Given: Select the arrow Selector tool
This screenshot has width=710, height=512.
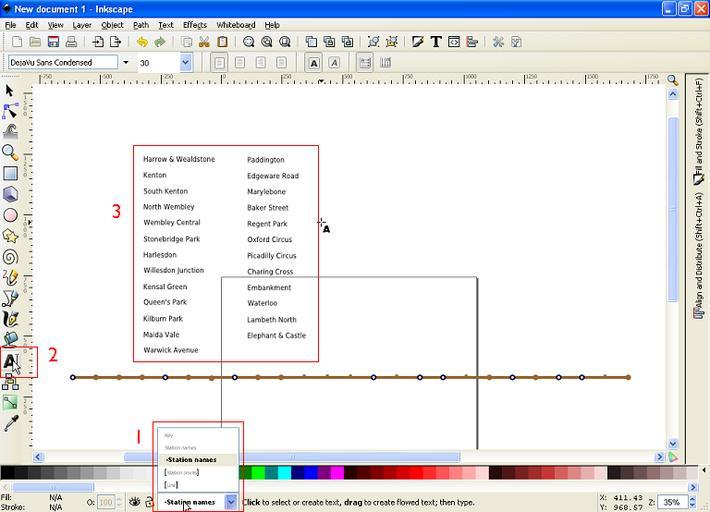Looking at the screenshot, I should (9, 91).
